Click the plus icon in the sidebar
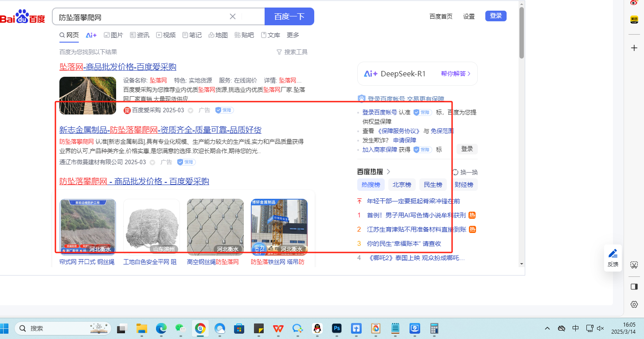Screen dimensions: 644x339 pos(634,47)
